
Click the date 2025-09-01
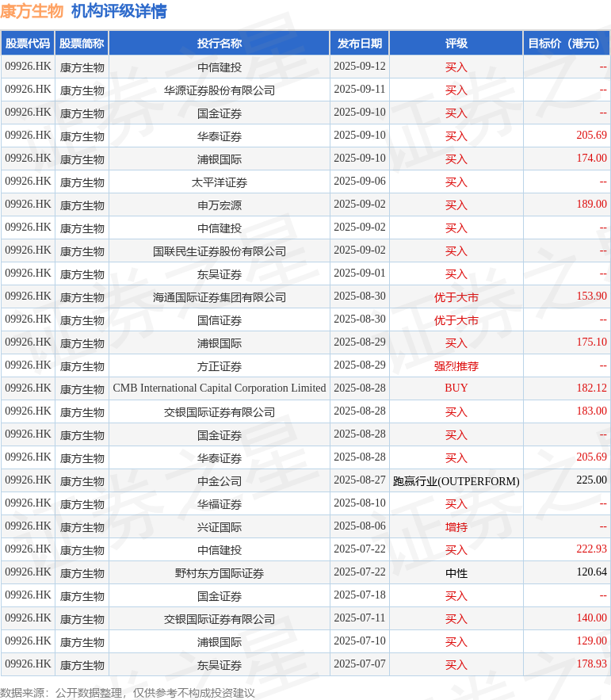click(360, 273)
